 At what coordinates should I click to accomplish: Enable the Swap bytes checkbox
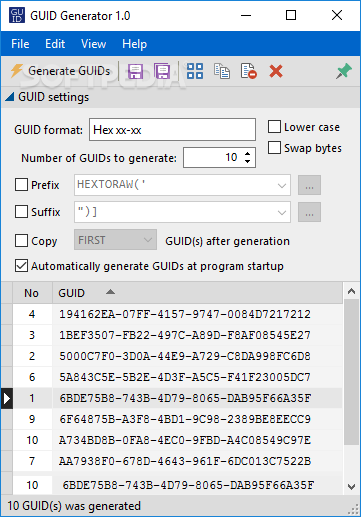point(274,148)
